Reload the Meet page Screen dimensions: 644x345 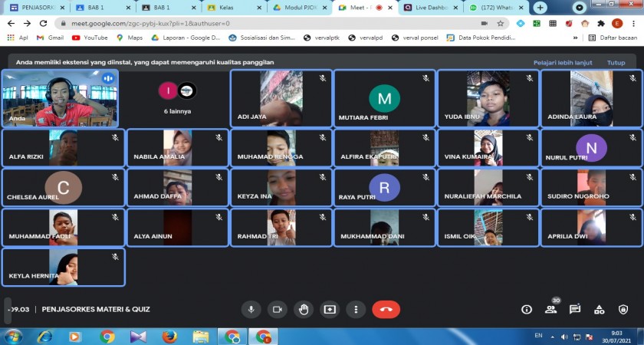[x=43, y=24]
